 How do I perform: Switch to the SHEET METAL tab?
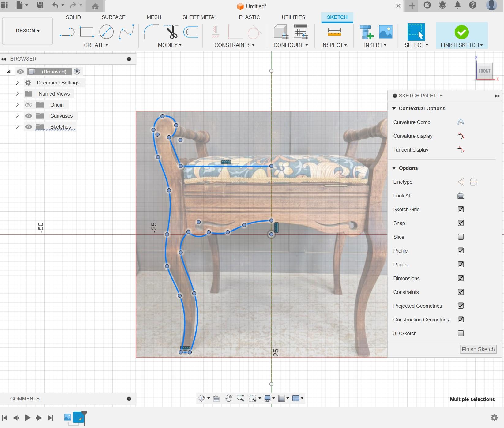point(200,17)
